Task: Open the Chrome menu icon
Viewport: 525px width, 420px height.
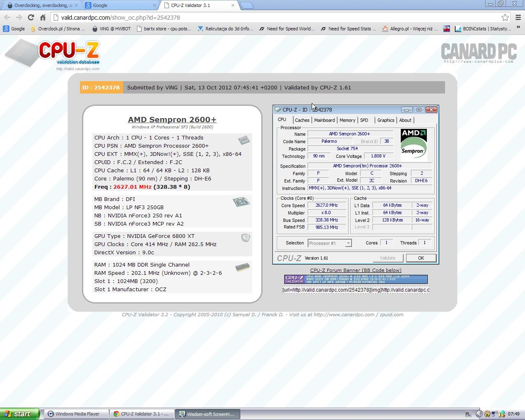Action: (x=518, y=17)
